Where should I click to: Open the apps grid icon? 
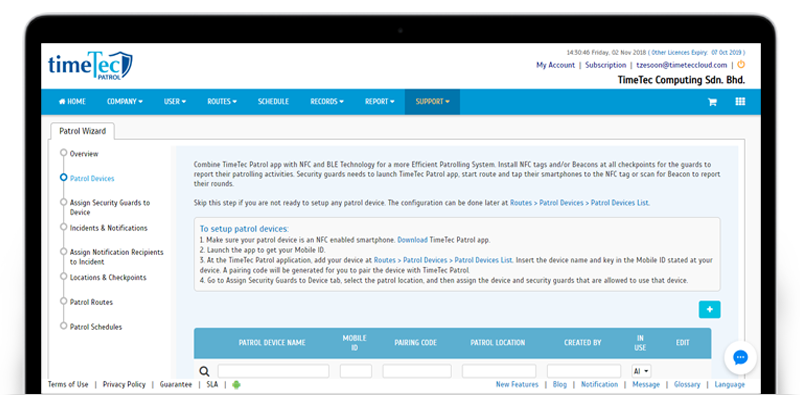point(740,101)
